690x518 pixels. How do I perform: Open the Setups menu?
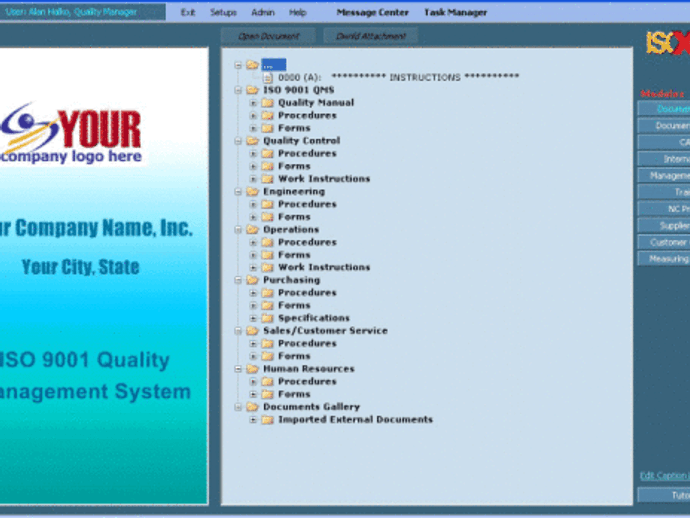tap(223, 12)
